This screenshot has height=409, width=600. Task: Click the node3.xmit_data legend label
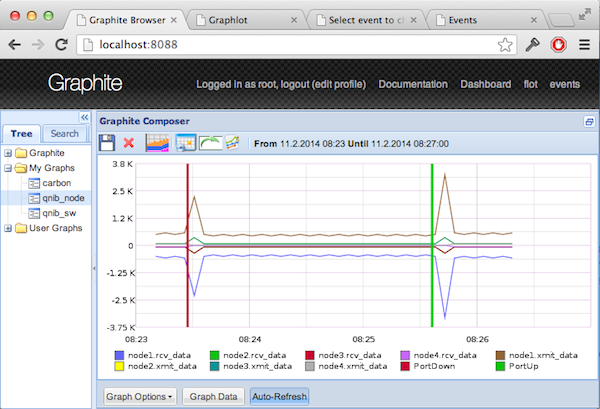[x=258, y=367]
